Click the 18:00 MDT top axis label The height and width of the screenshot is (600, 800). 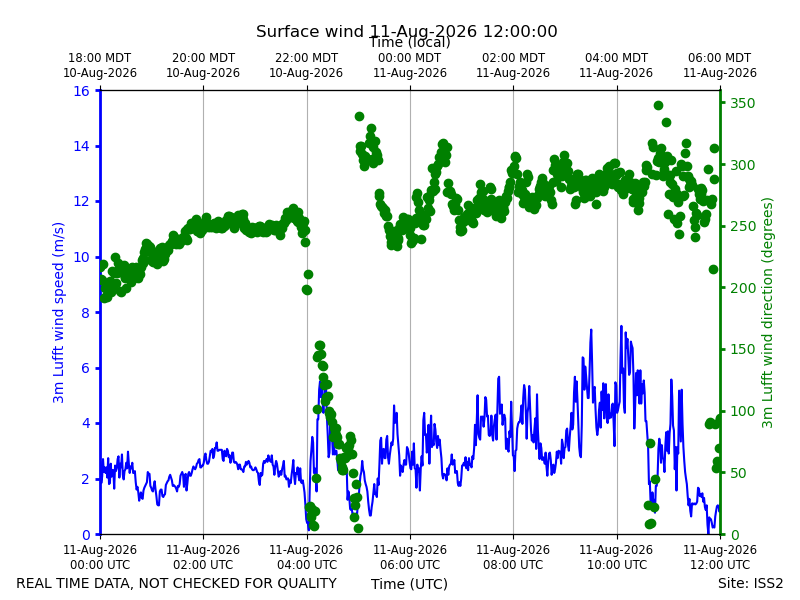pyautogui.click(x=100, y=65)
